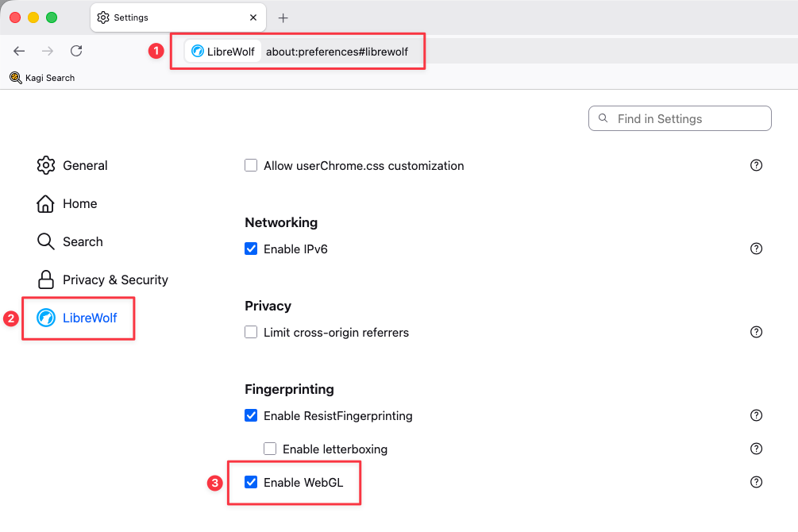Viewport: 798px width, 532px height.
Task: Uncheck Enable ResistFingerprinting
Action: [x=251, y=415]
